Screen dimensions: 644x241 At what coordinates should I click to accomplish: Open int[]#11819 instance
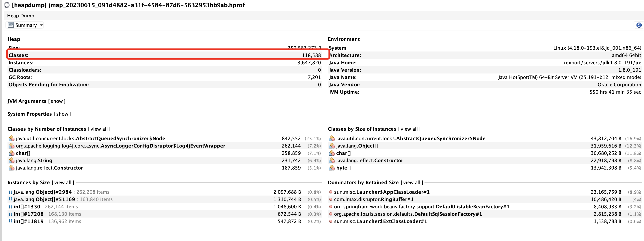coord(29,221)
